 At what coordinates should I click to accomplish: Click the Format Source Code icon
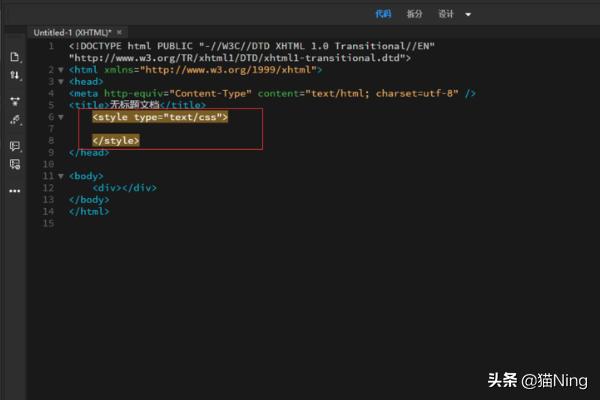coord(14,120)
